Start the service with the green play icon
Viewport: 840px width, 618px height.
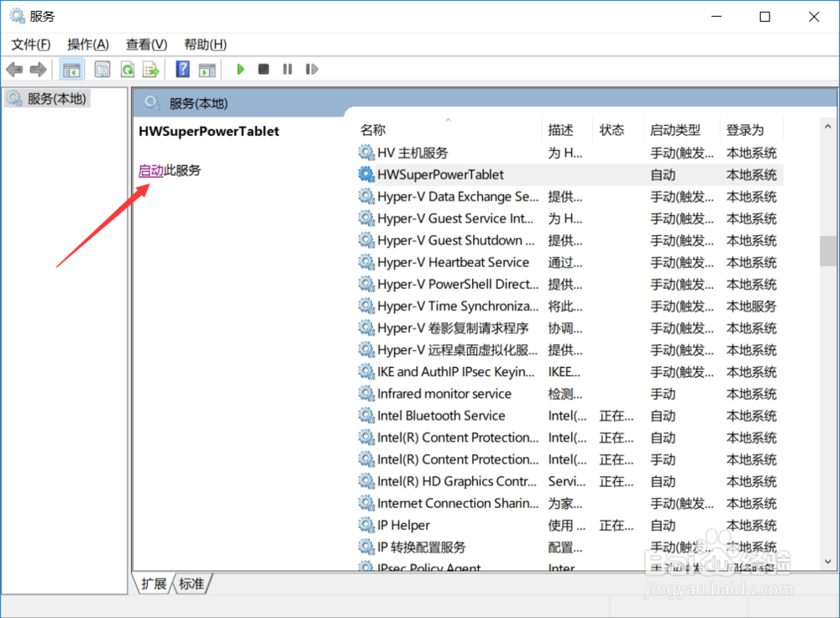pos(240,69)
